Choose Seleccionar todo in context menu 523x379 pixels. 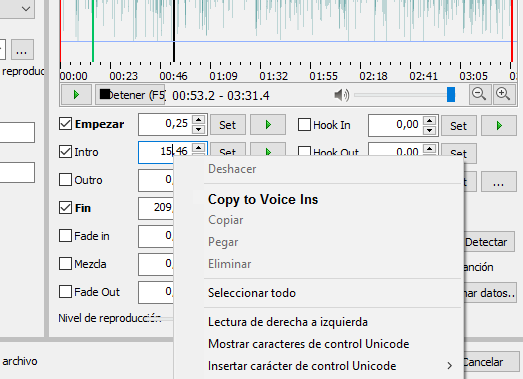click(x=252, y=293)
